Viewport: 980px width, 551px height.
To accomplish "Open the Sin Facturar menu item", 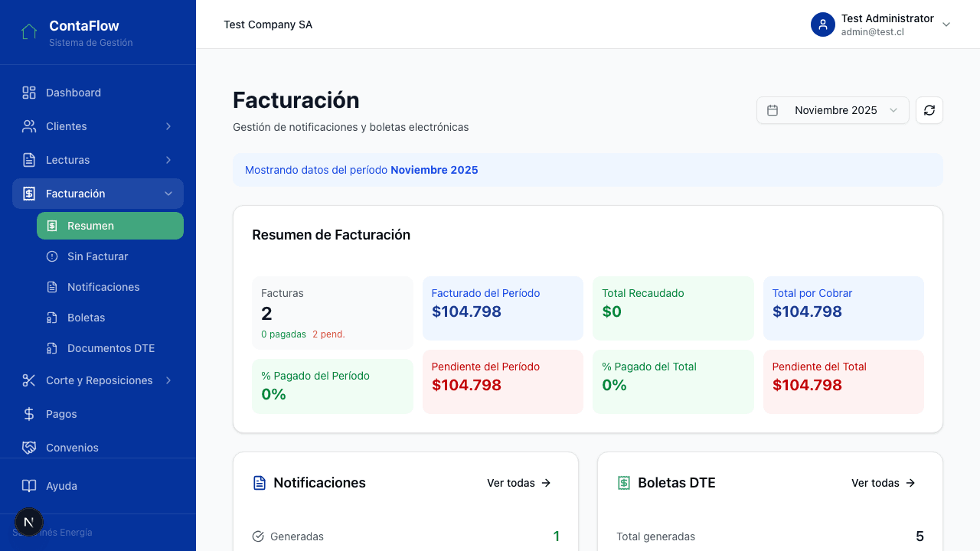I will tap(110, 256).
